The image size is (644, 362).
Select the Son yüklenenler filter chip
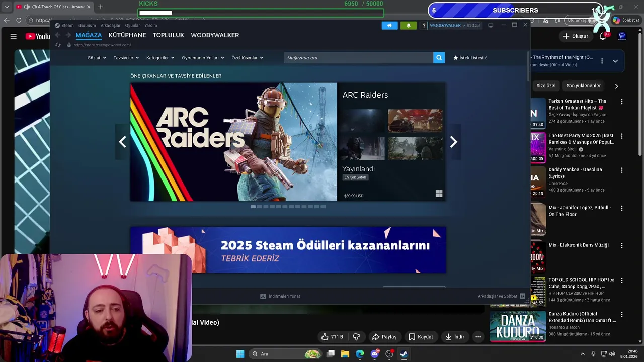(x=583, y=86)
